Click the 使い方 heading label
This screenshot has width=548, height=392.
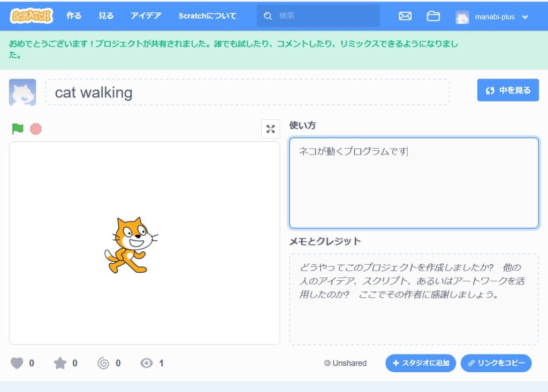[x=303, y=126]
